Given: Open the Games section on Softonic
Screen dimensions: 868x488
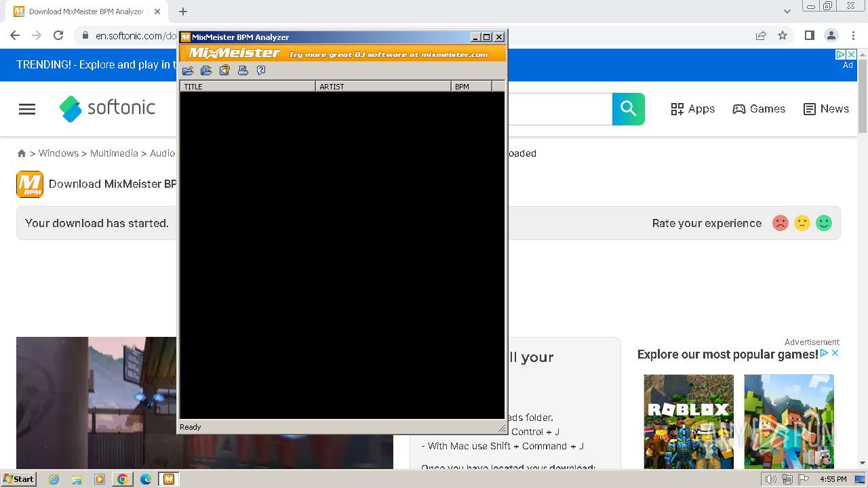Looking at the screenshot, I should (759, 108).
